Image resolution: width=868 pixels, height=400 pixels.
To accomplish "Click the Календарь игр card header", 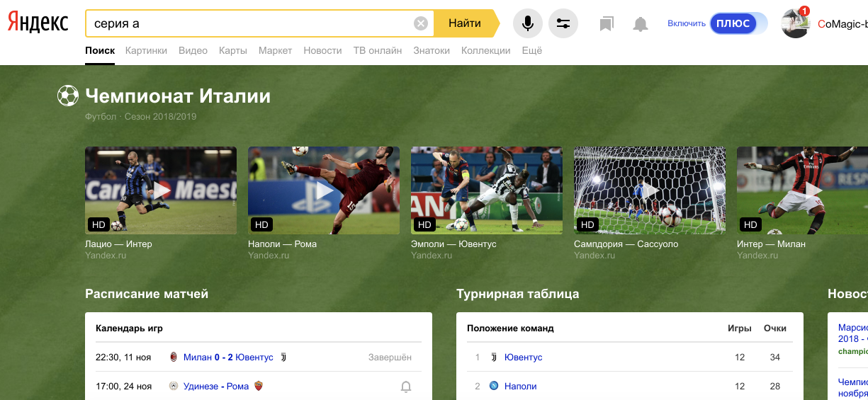I will coord(130,328).
